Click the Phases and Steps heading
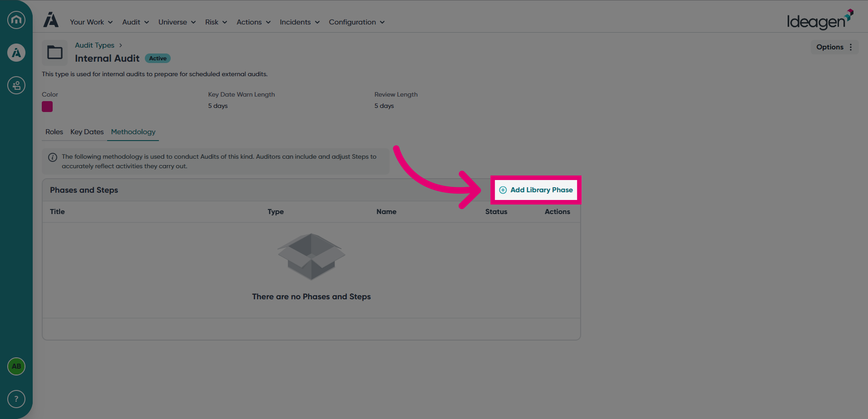Image resolution: width=868 pixels, height=419 pixels. 84,190
